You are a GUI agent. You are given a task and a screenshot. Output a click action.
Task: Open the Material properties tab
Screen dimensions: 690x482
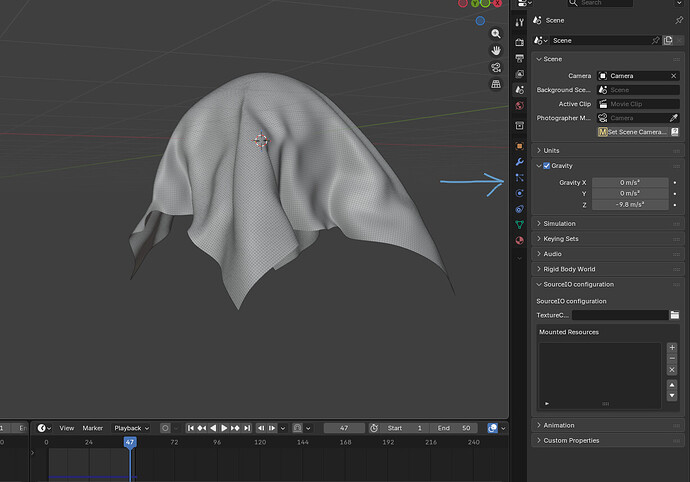(x=520, y=240)
